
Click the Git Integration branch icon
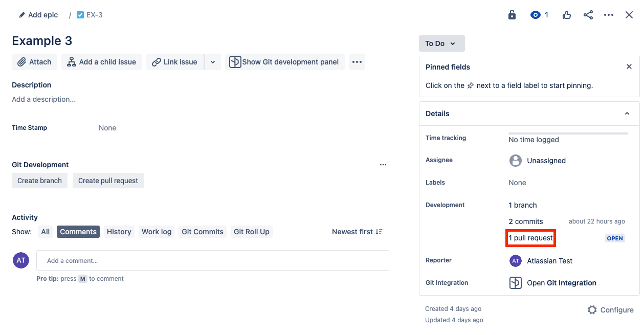pos(515,282)
